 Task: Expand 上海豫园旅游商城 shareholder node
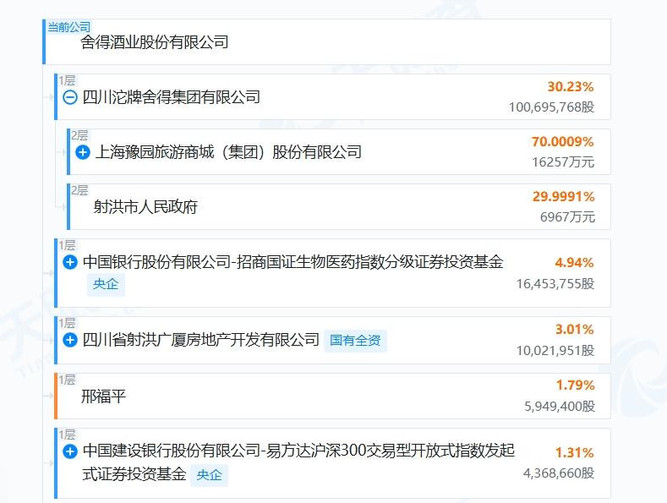(83, 152)
